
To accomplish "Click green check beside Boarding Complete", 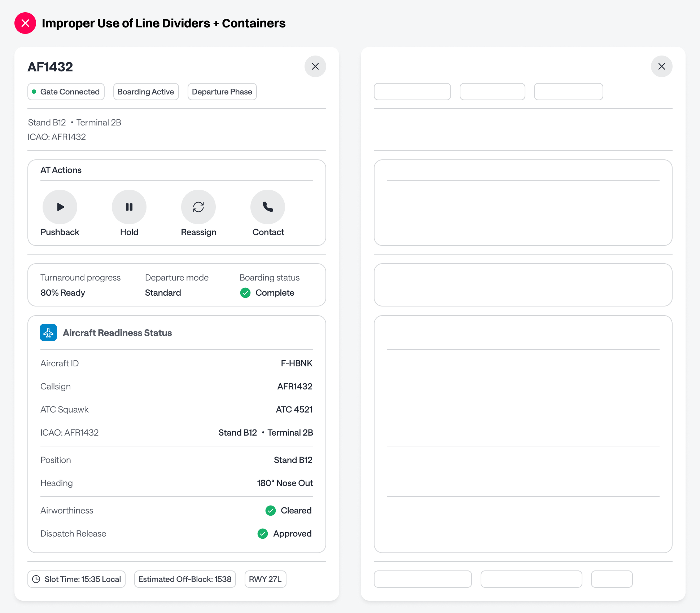I will pyautogui.click(x=245, y=293).
